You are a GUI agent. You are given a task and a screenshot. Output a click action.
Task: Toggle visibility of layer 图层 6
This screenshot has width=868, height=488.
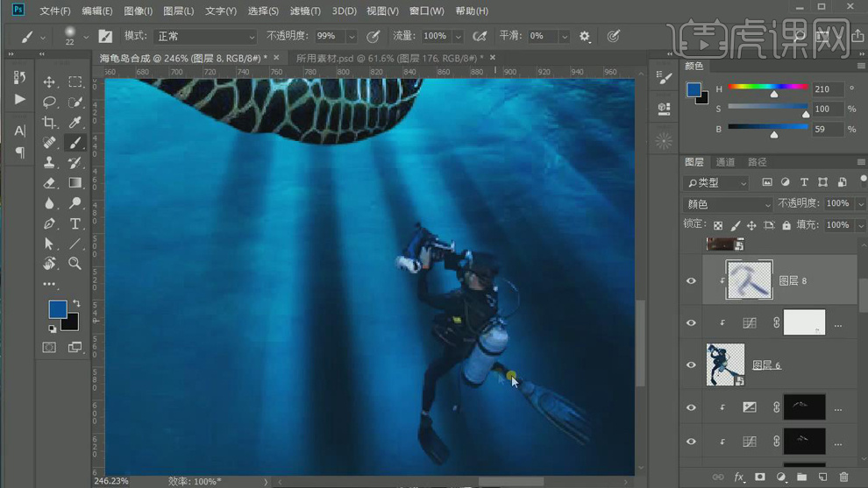click(x=691, y=364)
